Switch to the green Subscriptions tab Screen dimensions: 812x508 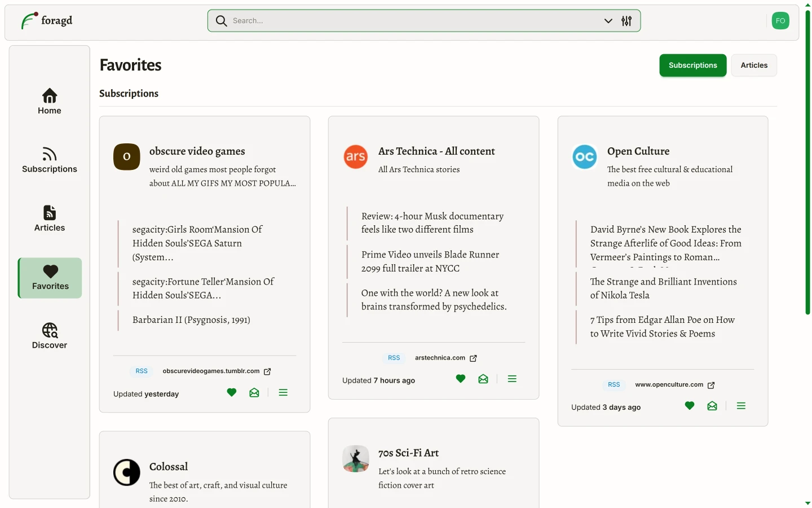(693, 65)
